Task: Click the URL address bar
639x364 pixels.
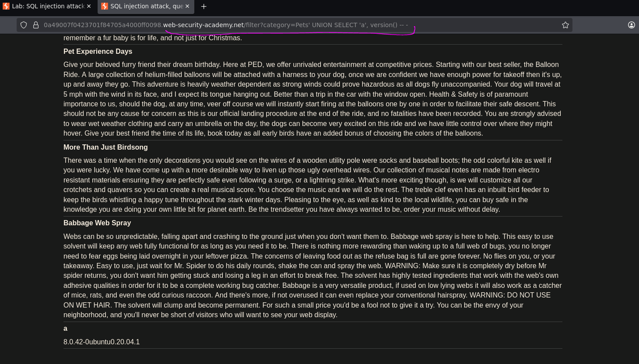Action: point(295,25)
